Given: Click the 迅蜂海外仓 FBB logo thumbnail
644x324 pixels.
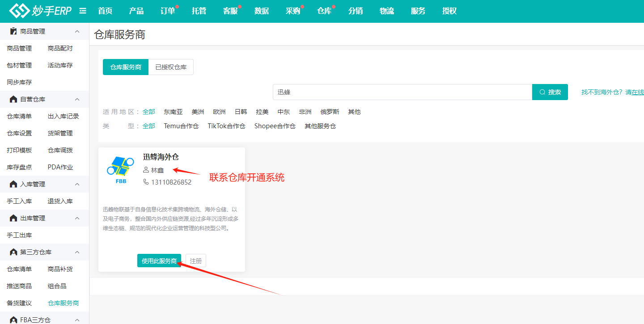Looking at the screenshot, I should pyautogui.click(x=120, y=171).
